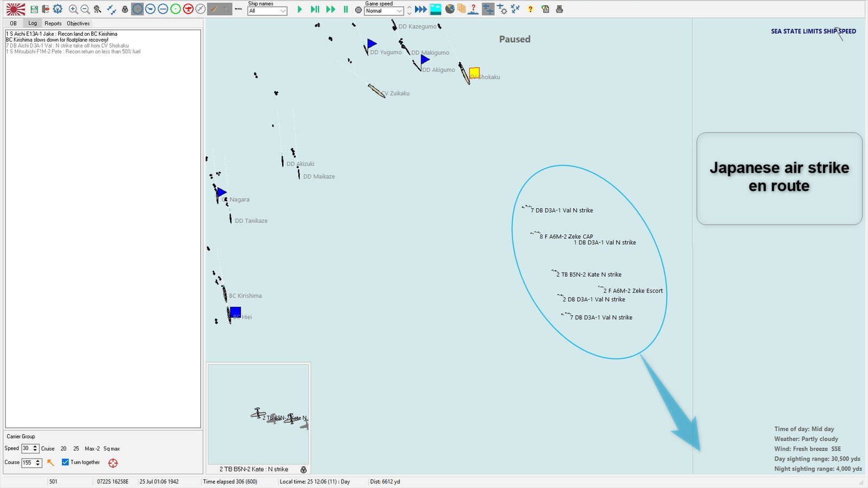Set speed to Cruise
This screenshot has width=868, height=488.
coord(48,449)
